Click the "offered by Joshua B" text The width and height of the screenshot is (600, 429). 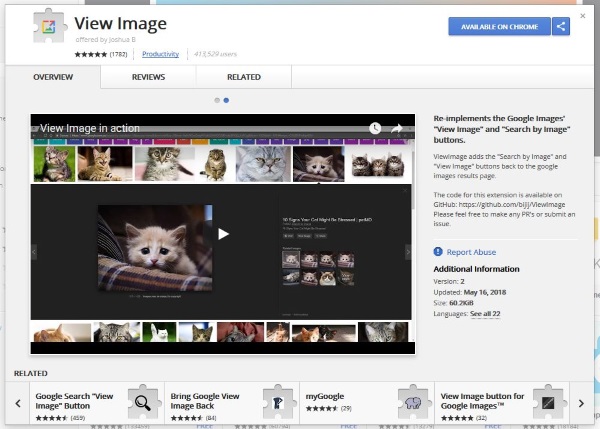[106, 39]
